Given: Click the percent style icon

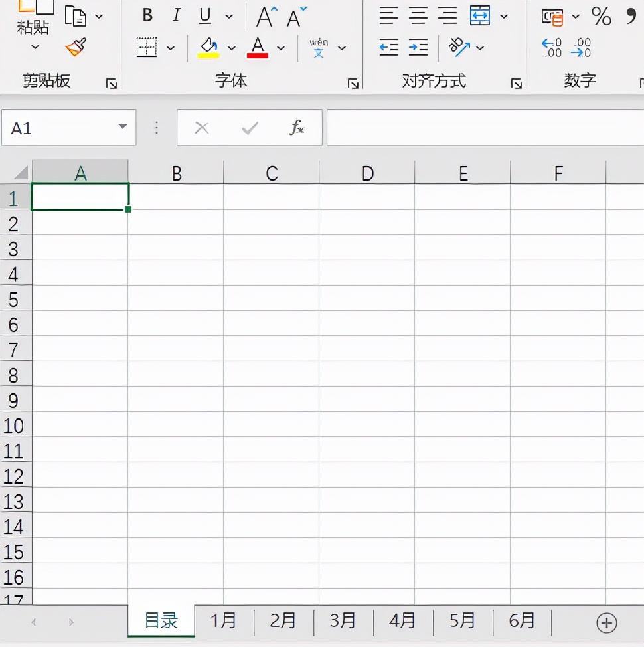Looking at the screenshot, I should pos(601,16).
